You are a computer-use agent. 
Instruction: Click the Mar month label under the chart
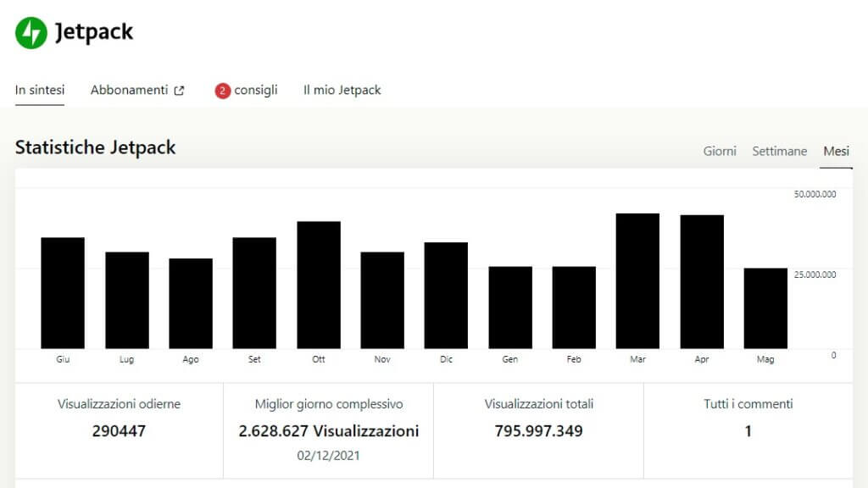(637, 359)
